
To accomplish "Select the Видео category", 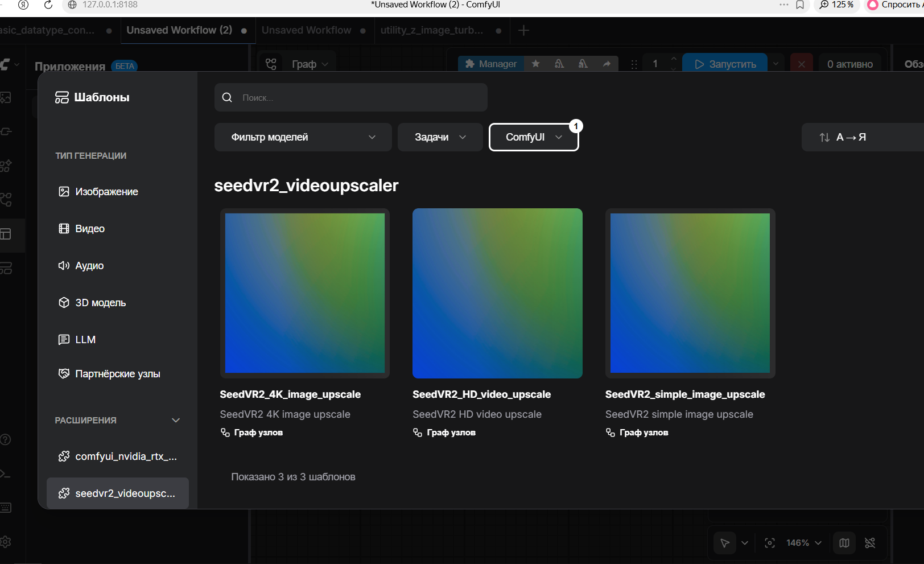I will [118, 229].
